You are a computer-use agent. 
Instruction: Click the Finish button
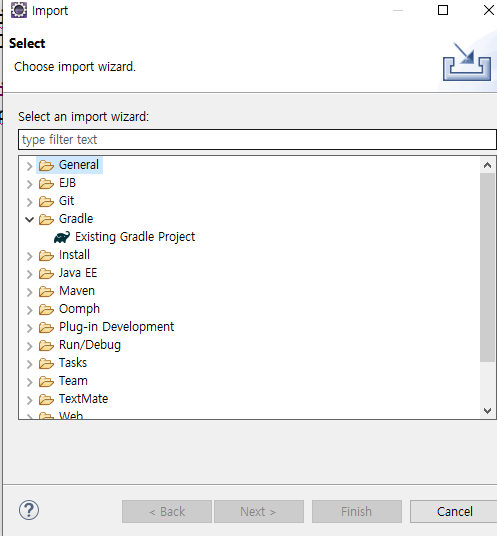pos(357,512)
